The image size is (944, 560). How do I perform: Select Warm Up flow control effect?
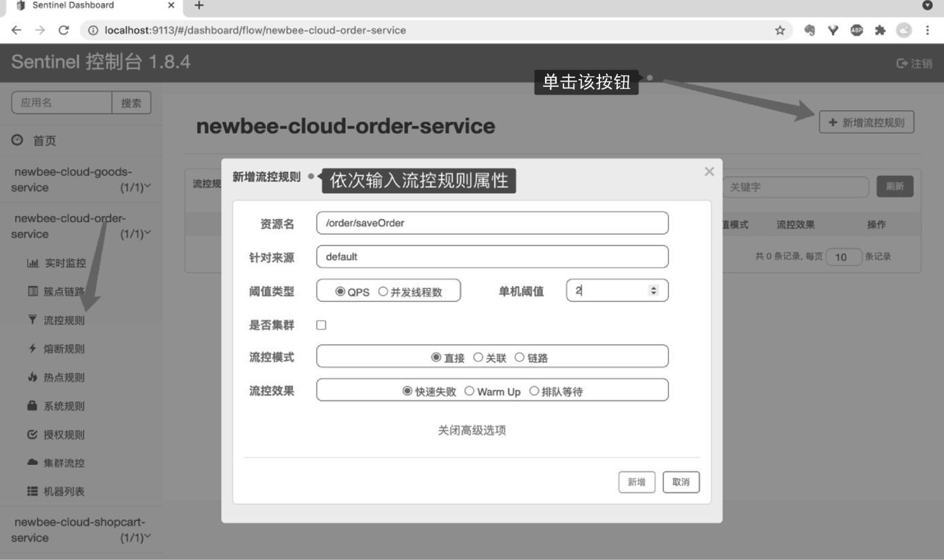470,391
